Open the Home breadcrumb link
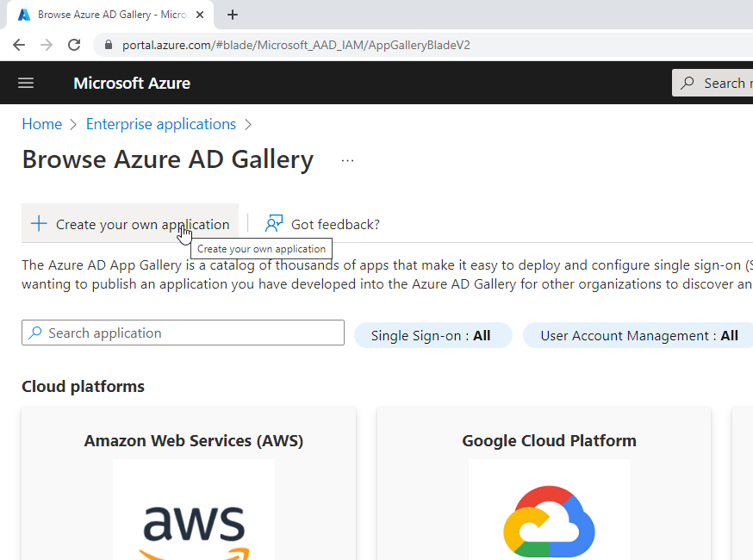 (x=41, y=124)
